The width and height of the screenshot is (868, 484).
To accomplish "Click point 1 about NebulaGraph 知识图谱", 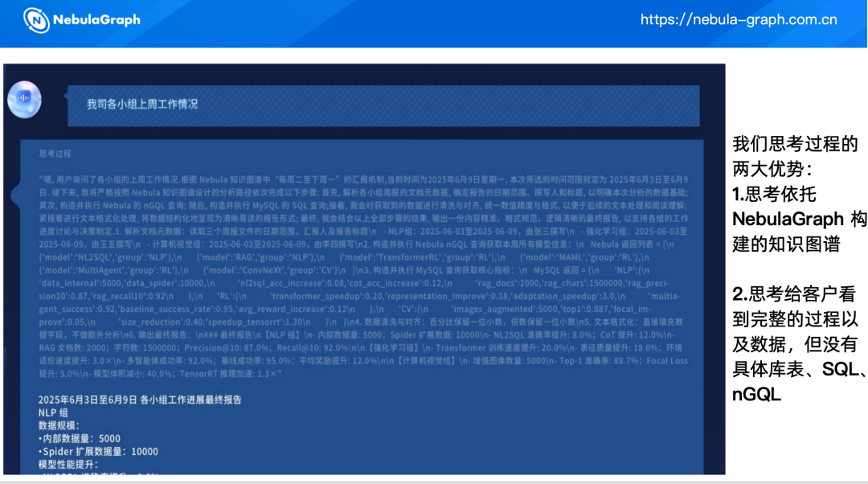I will coord(800,219).
